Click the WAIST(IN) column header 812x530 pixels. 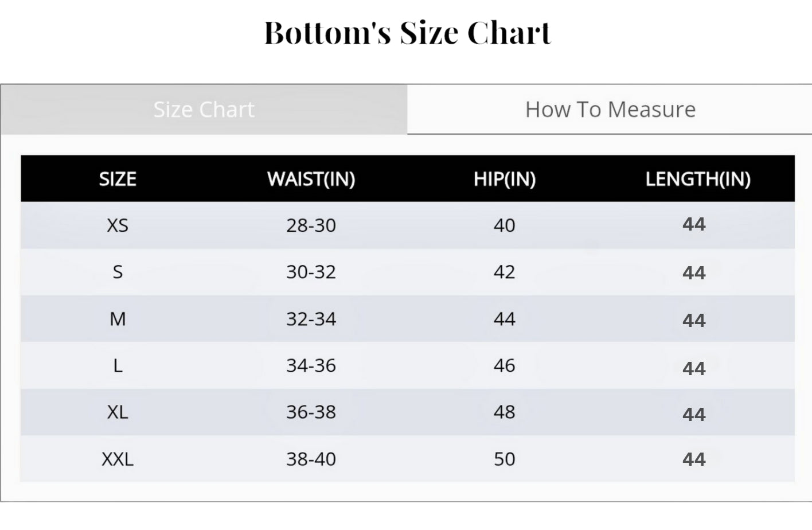click(311, 179)
